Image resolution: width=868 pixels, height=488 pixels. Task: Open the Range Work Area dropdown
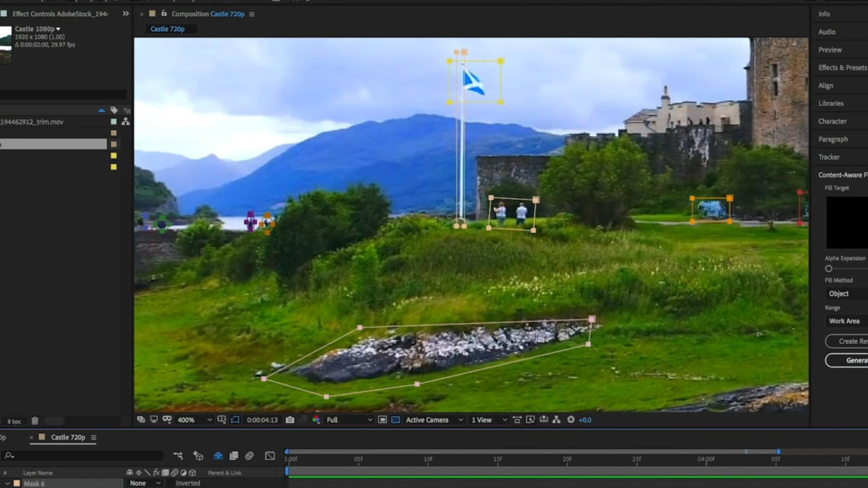point(846,321)
